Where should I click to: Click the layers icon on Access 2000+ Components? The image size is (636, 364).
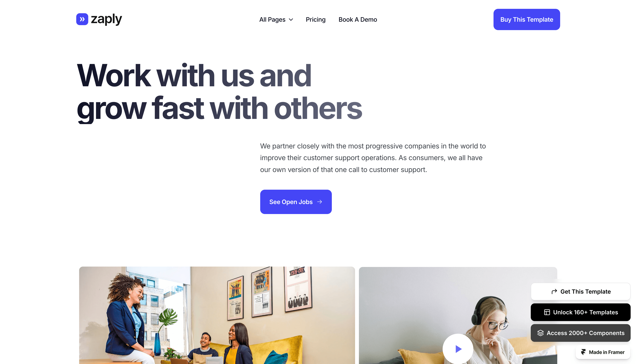point(540,333)
